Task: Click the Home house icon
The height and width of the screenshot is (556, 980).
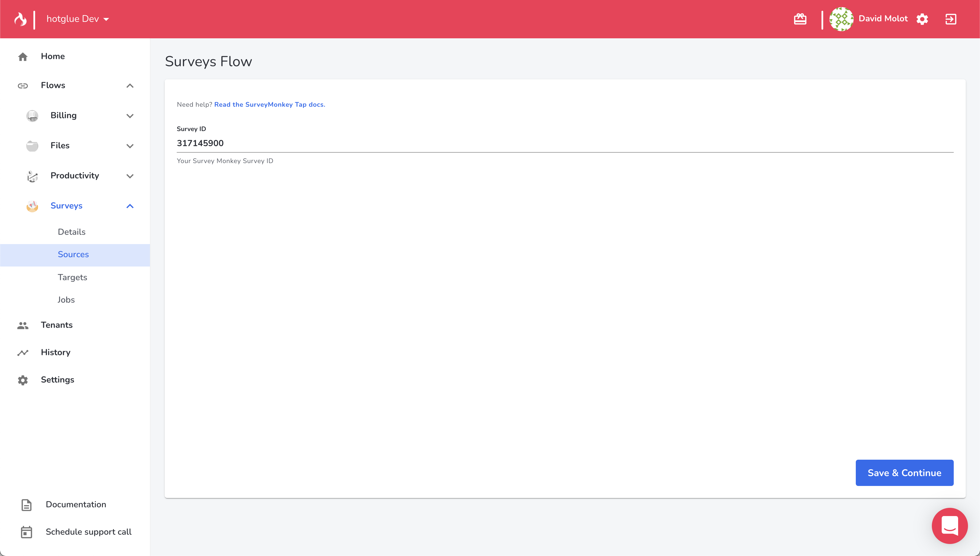Action: click(x=23, y=57)
